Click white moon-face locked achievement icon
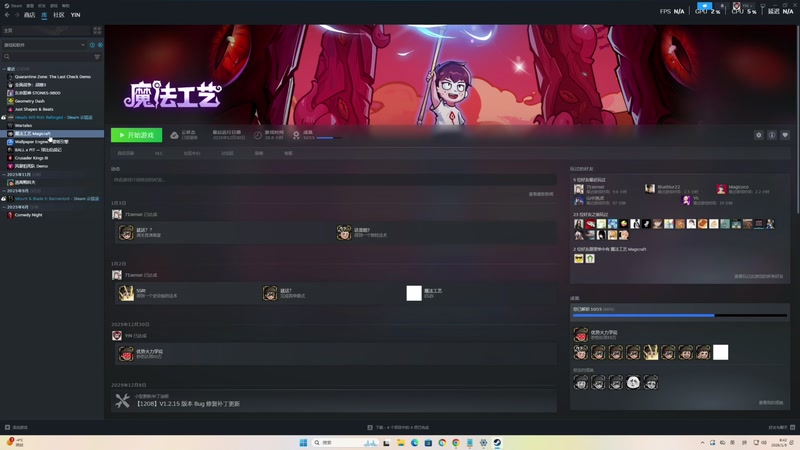800x450 pixels. 633,383
